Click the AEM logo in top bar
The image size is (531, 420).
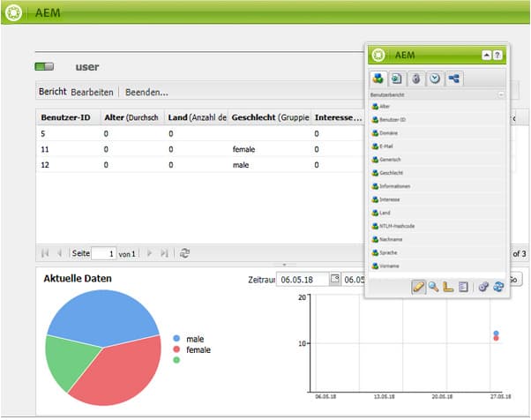13,13
